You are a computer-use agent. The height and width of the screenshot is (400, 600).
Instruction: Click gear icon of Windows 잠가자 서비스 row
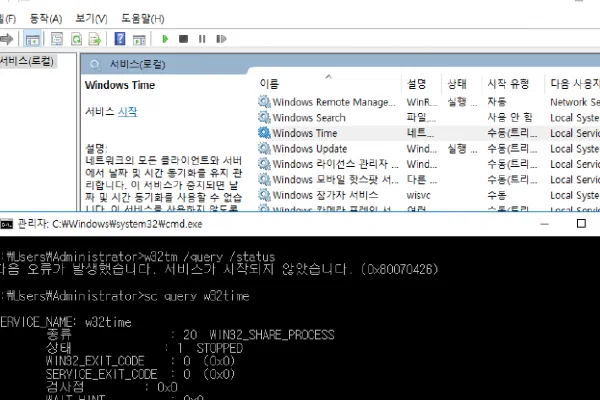pos(264,194)
